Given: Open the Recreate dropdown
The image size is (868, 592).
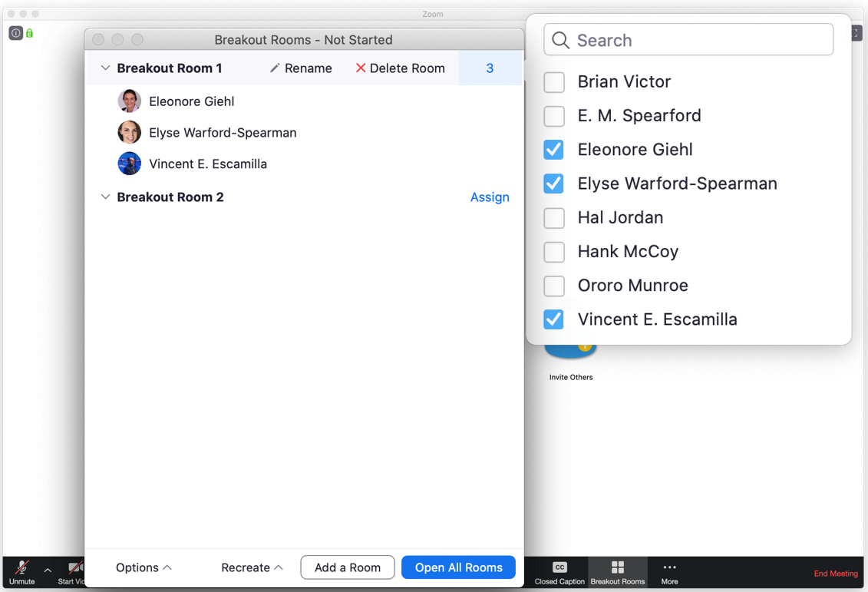Looking at the screenshot, I should (251, 567).
